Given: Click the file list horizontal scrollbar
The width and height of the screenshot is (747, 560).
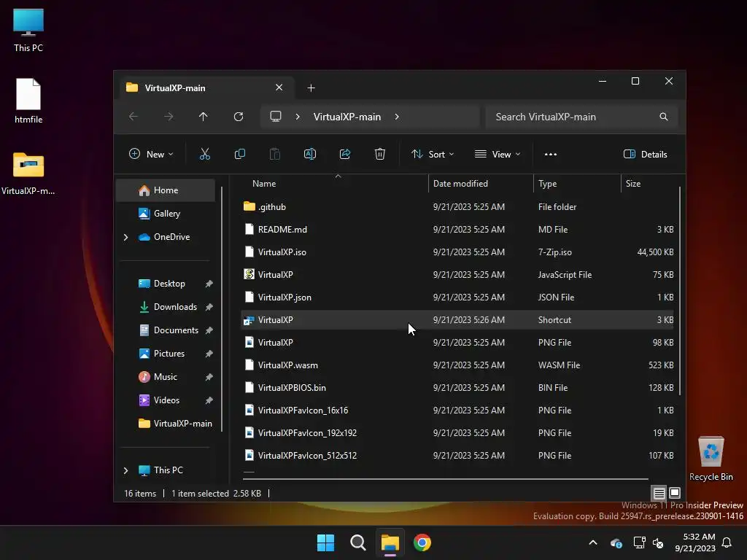Looking at the screenshot, I should click(446, 478).
